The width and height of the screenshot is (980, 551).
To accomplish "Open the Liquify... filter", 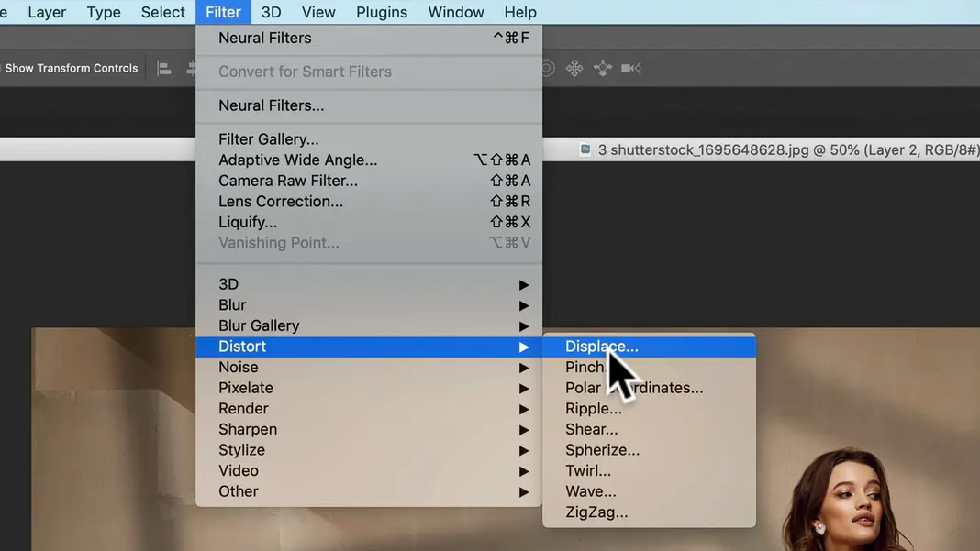I will coord(369,222).
